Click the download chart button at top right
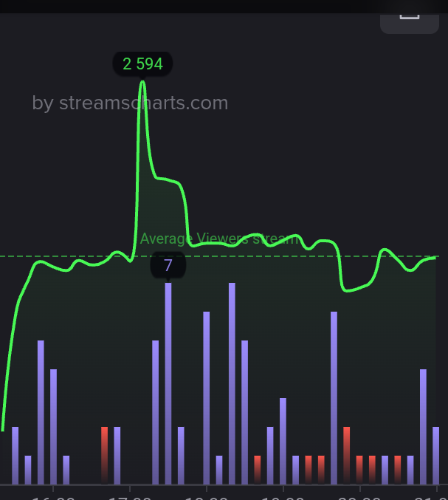The width and height of the screenshot is (448, 500). pyautogui.click(x=410, y=23)
